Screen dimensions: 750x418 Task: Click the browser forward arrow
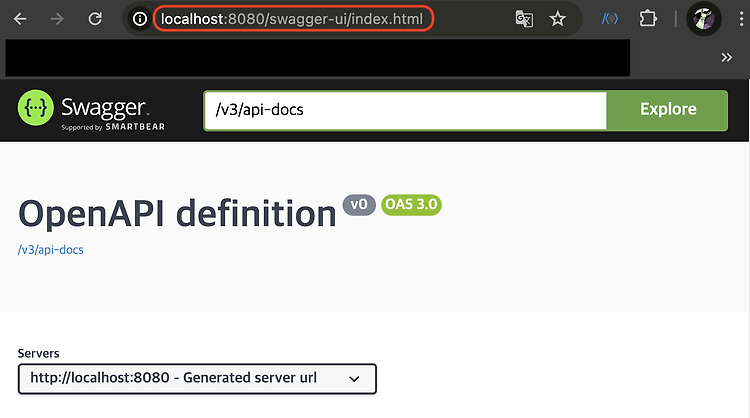click(x=57, y=19)
